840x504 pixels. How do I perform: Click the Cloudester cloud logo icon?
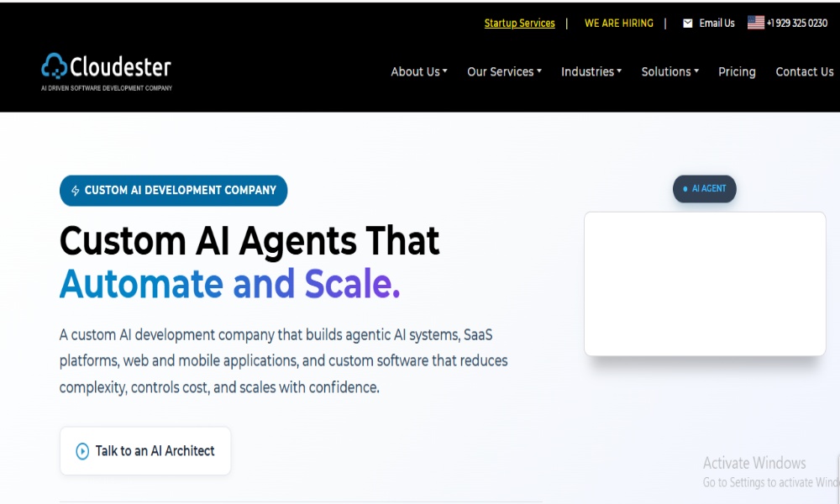coord(54,66)
